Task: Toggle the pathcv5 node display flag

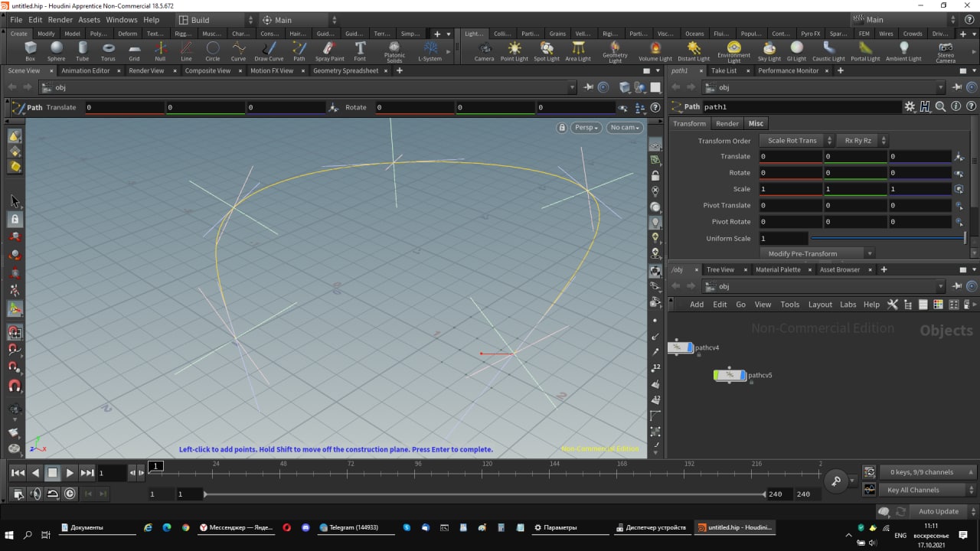Action: [742, 375]
